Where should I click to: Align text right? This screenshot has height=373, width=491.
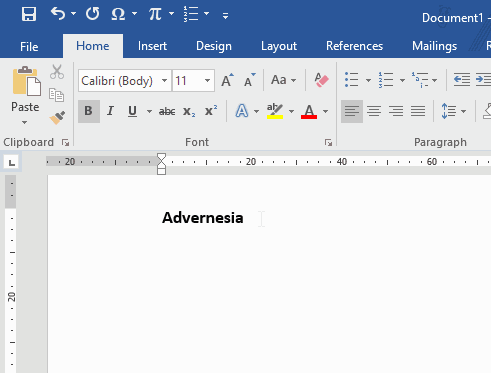point(396,111)
